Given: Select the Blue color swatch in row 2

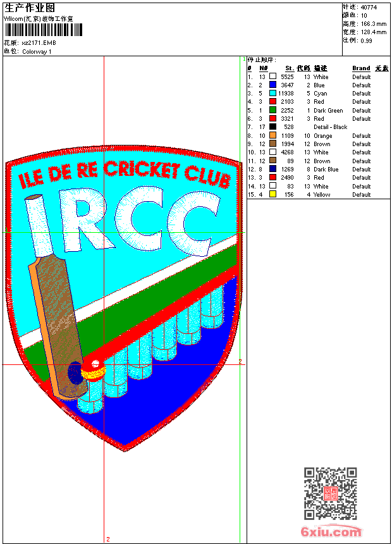Looking at the screenshot, I should [x=273, y=85].
